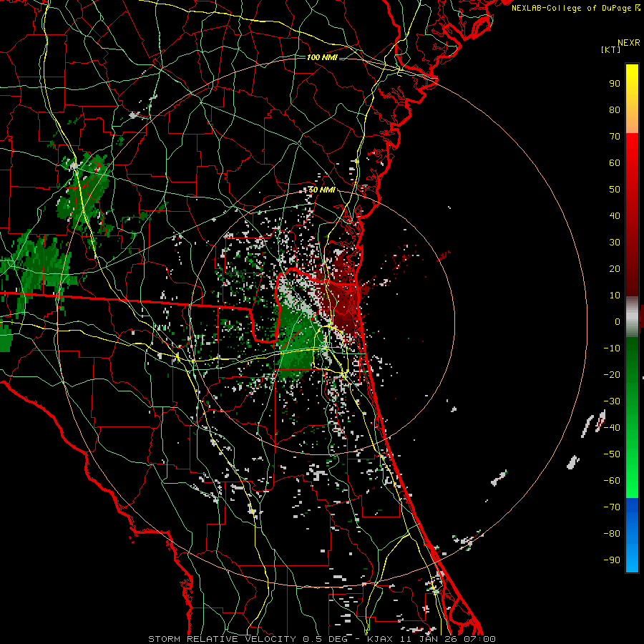Click the 50 value on the velocity scale
This screenshot has width=644, height=644.
[x=615, y=190]
